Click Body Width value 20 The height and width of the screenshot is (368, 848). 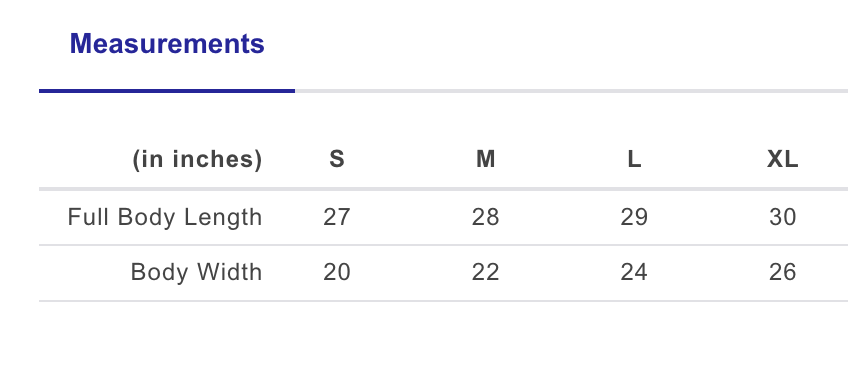click(x=337, y=272)
